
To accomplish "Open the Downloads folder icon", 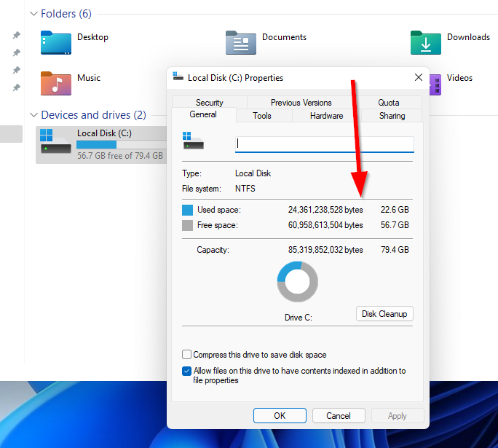I will tap(426, 42).
